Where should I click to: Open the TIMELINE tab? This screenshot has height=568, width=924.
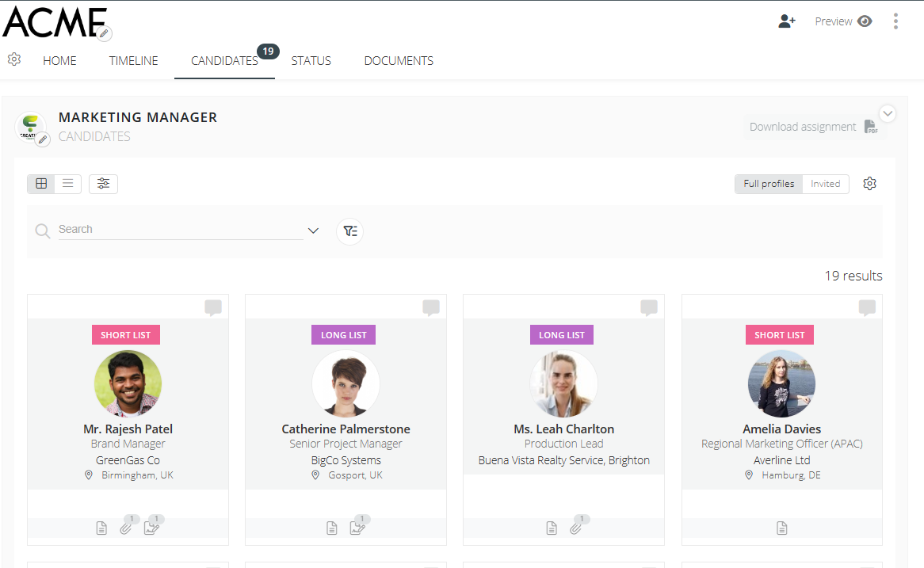(x=133, y=61)
